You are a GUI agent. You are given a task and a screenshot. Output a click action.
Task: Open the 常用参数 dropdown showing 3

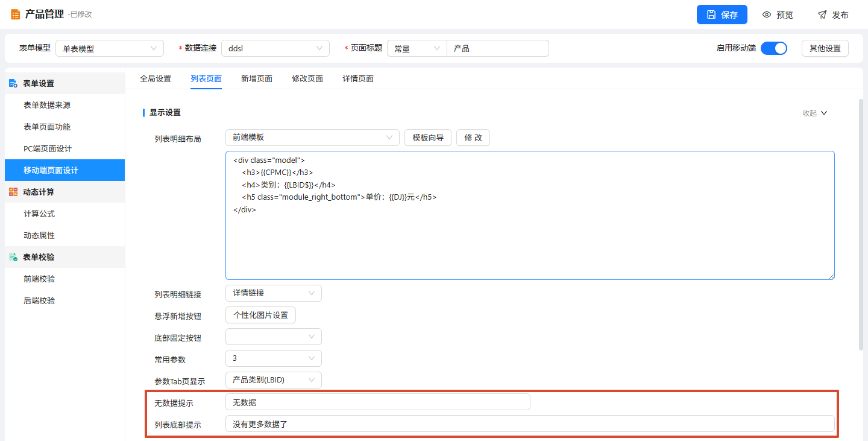point(274,358)
